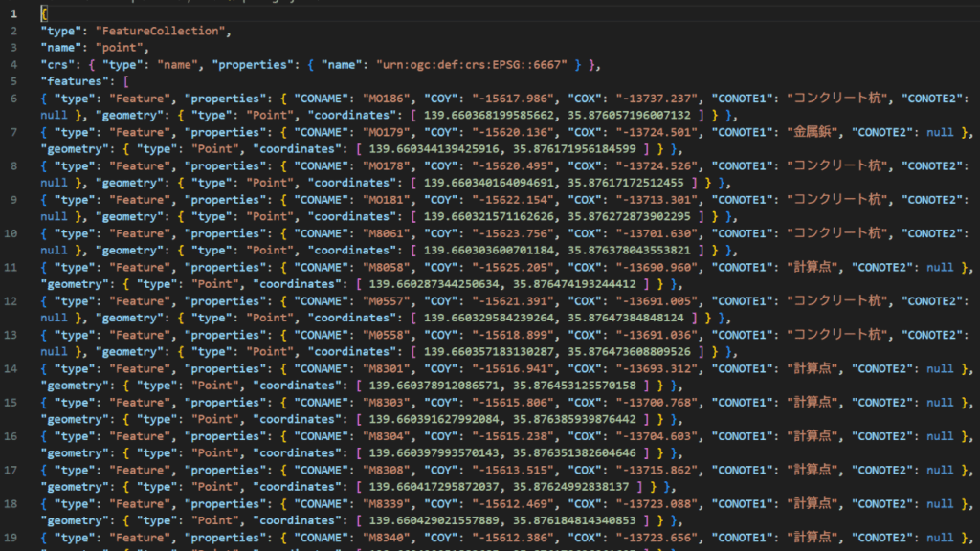The width and height of the screenshot is (980, 551).
Task: Select the "point" name value
Action: coord(119,48)
